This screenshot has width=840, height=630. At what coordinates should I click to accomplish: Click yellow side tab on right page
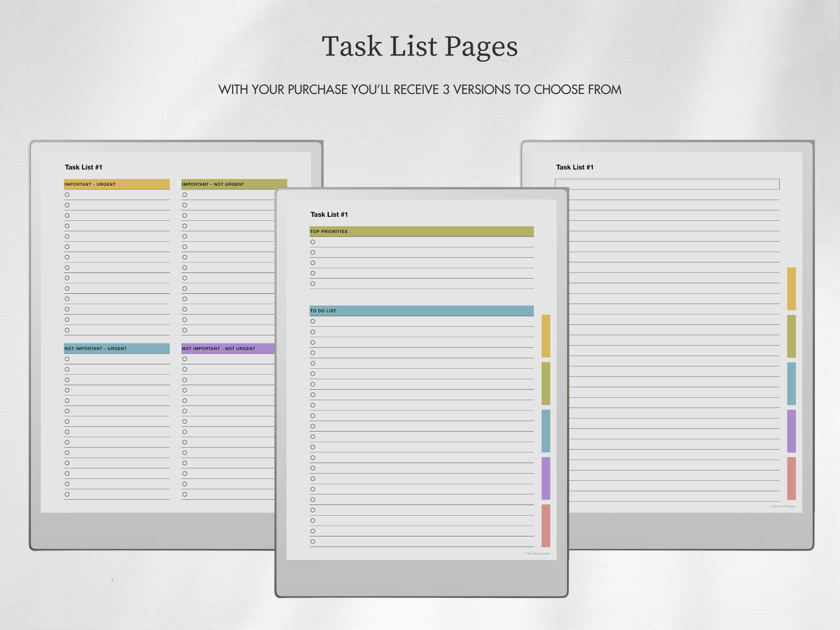[x=791, y=289]
